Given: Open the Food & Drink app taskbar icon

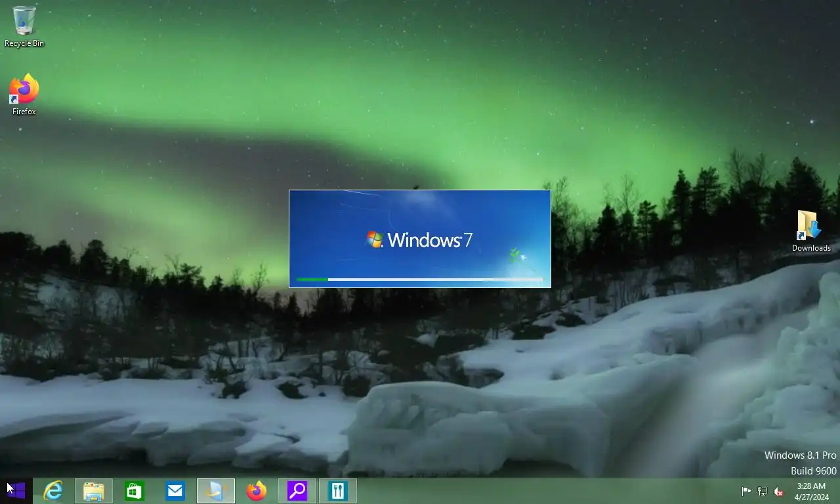Looking at the screenshot, I should coord(338,491).
